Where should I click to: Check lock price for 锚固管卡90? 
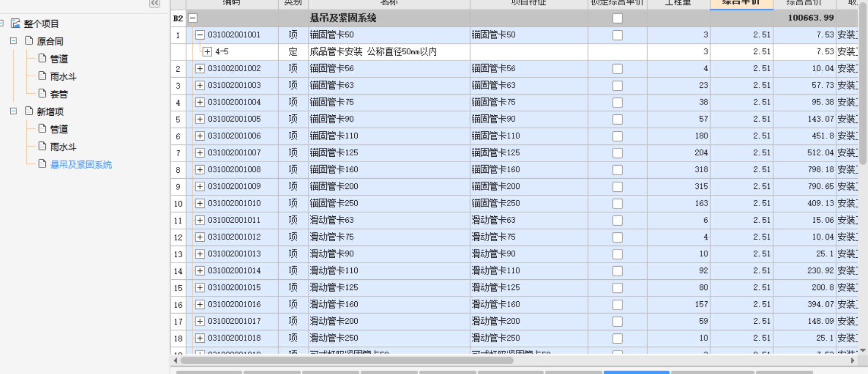click(x=618, y=120)
